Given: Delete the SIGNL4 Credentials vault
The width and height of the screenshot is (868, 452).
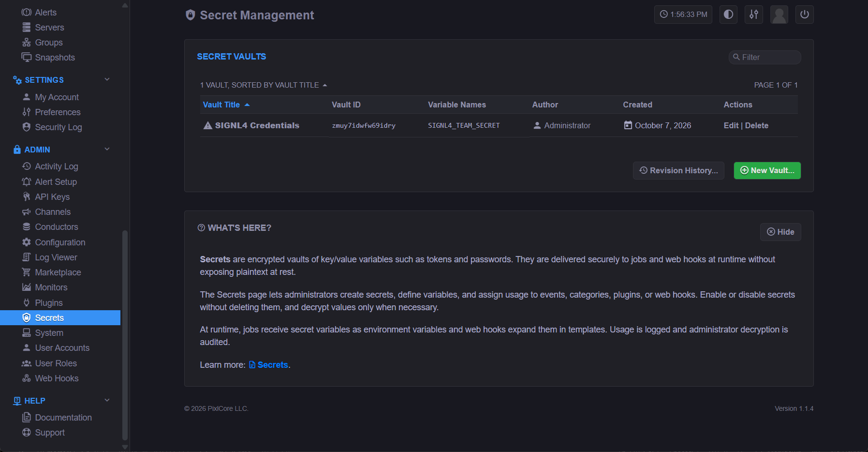Looking at the screenshot, I should [x=757, y=125].
